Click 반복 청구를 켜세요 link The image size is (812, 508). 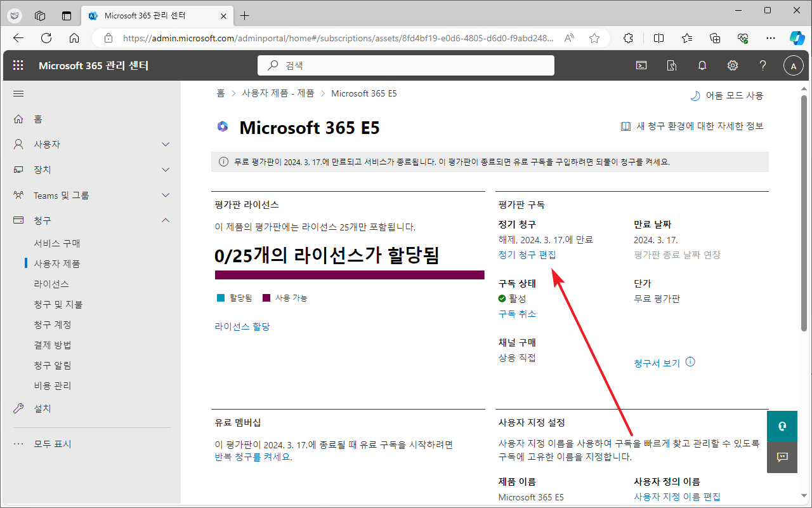click(x=252, y=457)
